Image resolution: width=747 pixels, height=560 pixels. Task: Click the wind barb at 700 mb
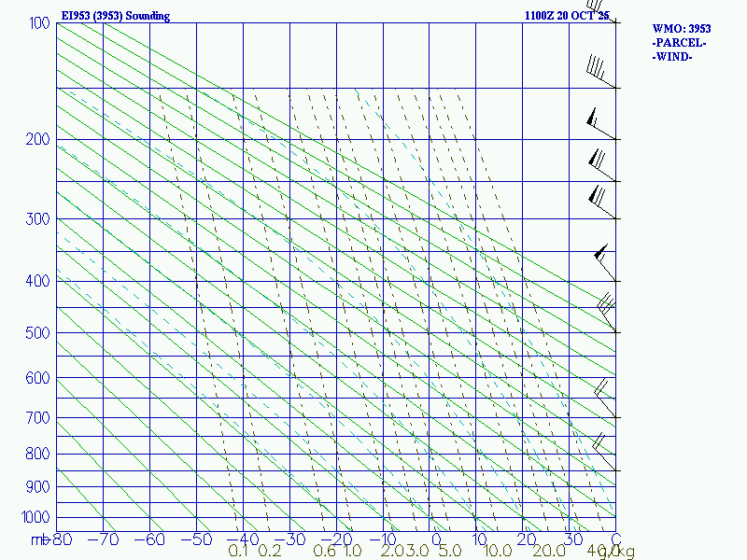coord(605,399)
